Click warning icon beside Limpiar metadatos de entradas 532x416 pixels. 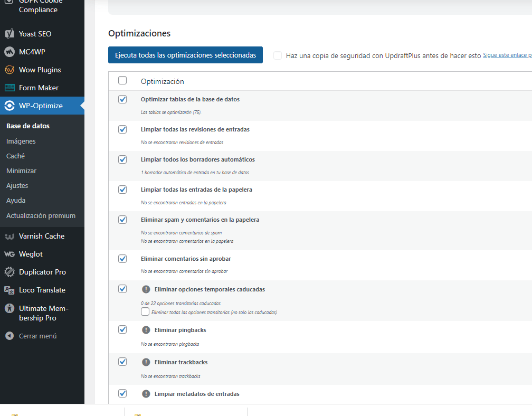[x=146, y=394]
